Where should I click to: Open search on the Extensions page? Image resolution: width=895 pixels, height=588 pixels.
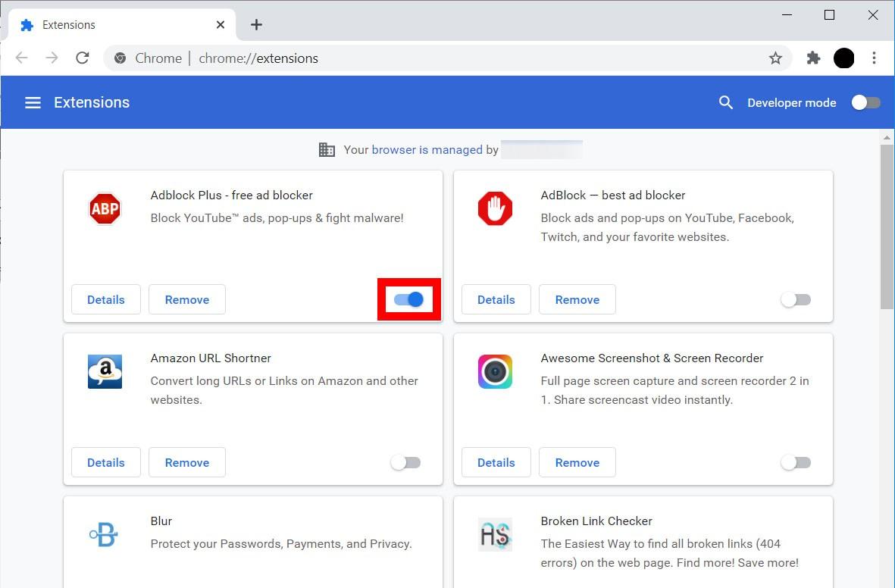725,102
